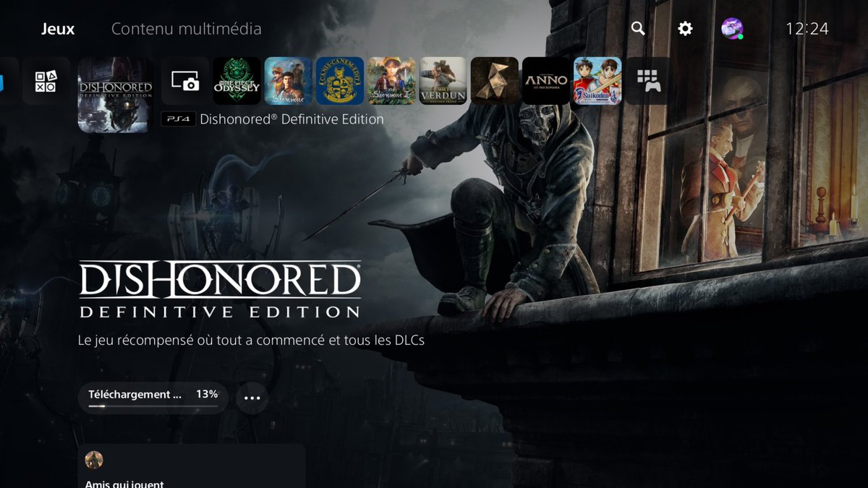
Task: Click the Dishonored® Definitive Edition title text
Action: 292,119
